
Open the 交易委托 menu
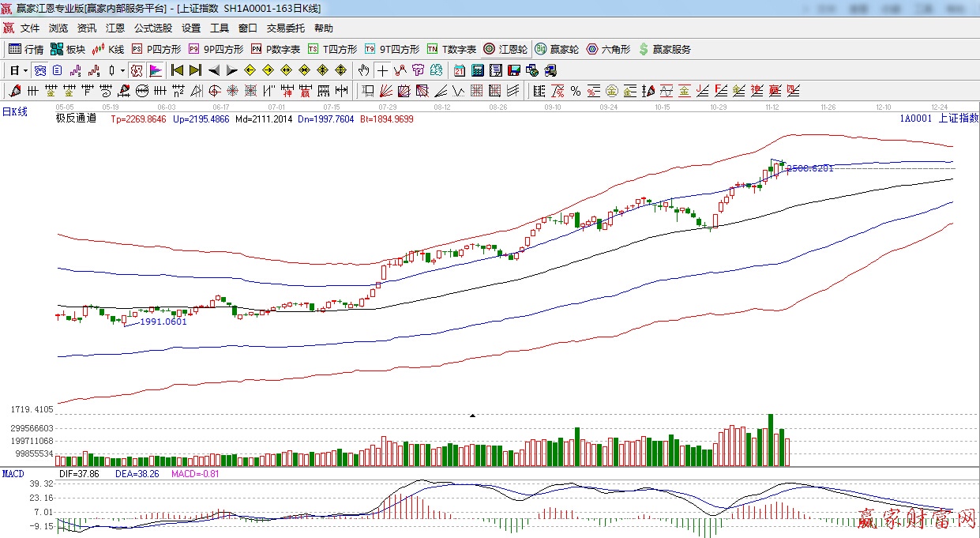coord(285,28)
